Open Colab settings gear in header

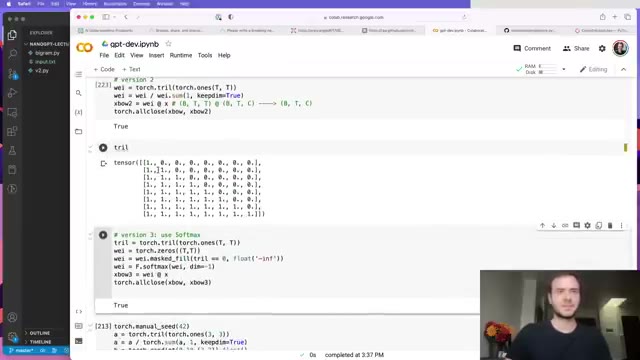602,48
